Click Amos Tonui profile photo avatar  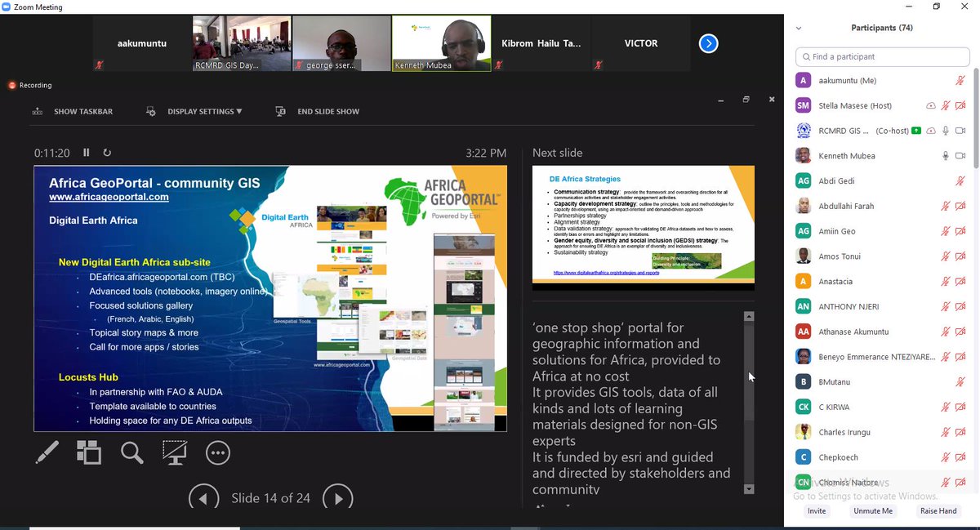(804, 256)
